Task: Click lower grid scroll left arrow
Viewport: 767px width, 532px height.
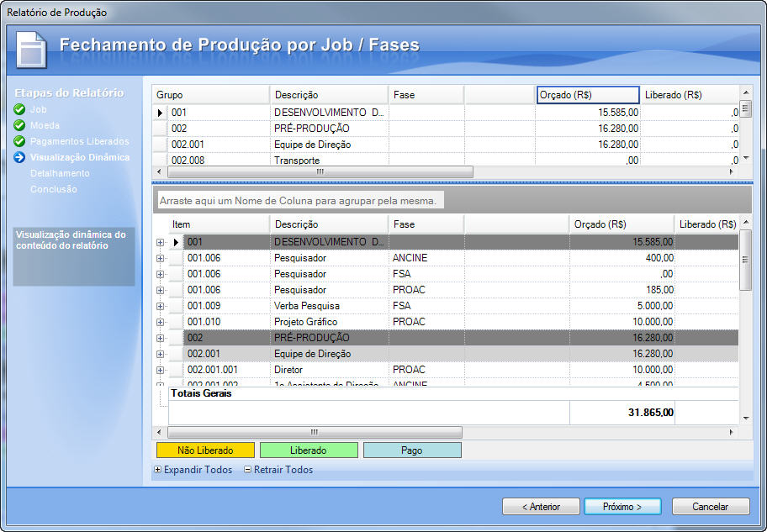Action: [x=158, y=432]
